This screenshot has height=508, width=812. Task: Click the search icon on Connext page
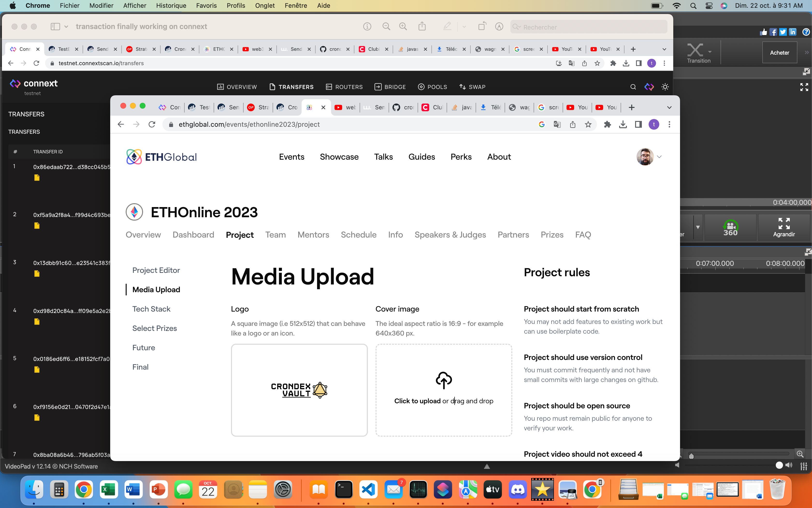tap(633, 87)
